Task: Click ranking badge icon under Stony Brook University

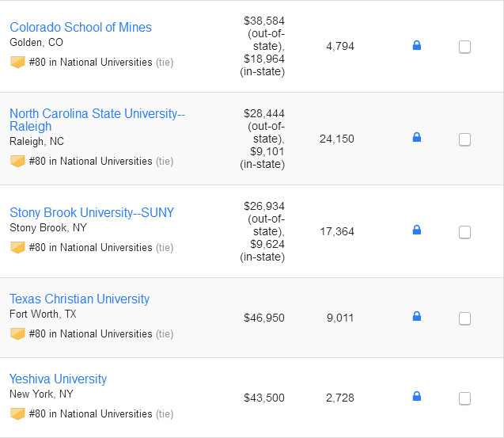Action: click(17, 247)
